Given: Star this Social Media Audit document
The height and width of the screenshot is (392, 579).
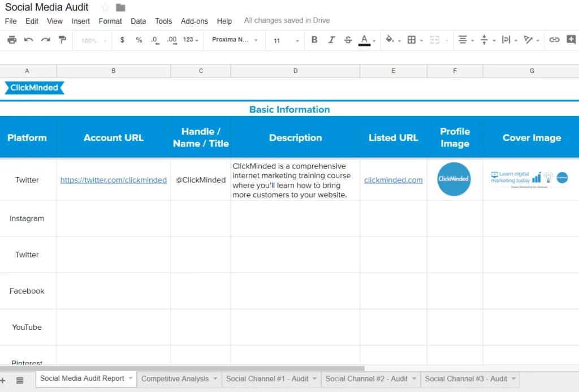Looking at the screenshot, I should [x=105, y=7].
